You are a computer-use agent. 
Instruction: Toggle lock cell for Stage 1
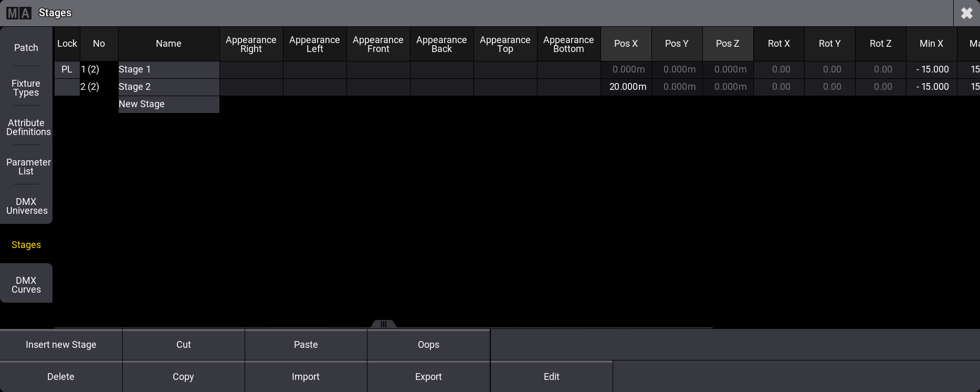point(67,69)
